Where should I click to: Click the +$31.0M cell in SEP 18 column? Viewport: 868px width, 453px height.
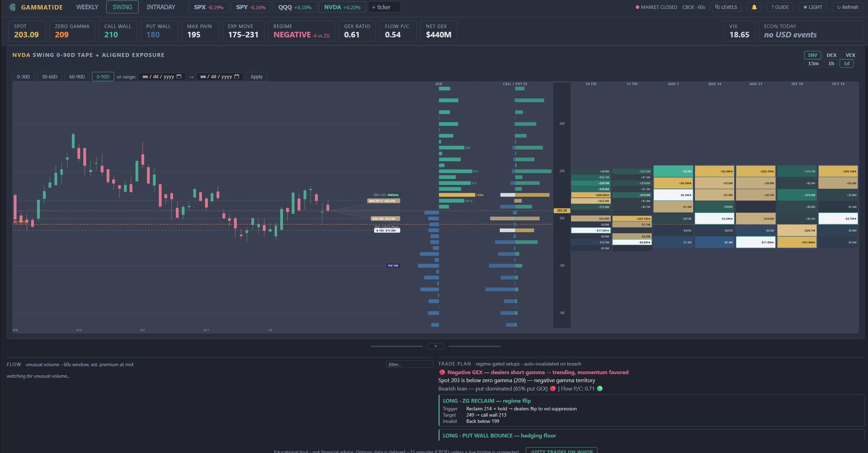(797, 242)
